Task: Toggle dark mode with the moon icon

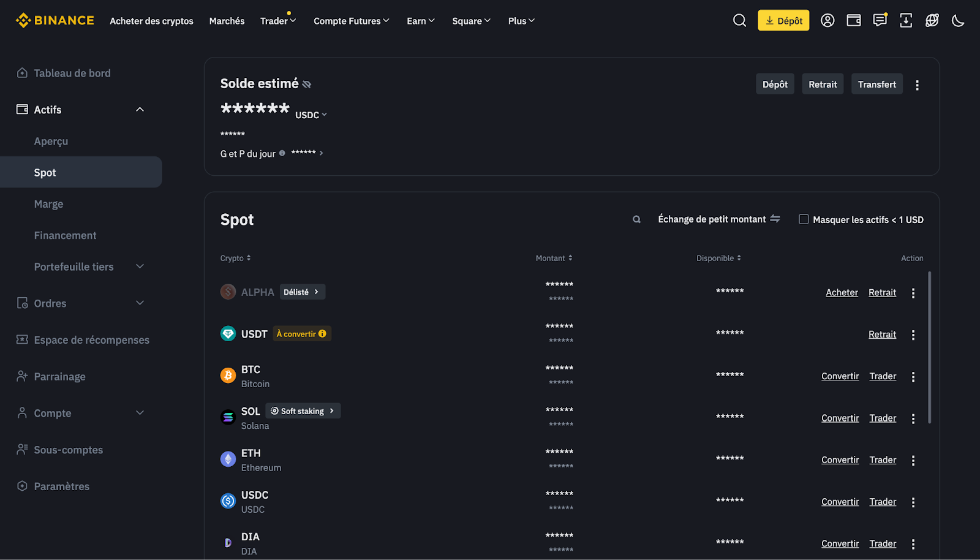Action: tap(958, 20)
